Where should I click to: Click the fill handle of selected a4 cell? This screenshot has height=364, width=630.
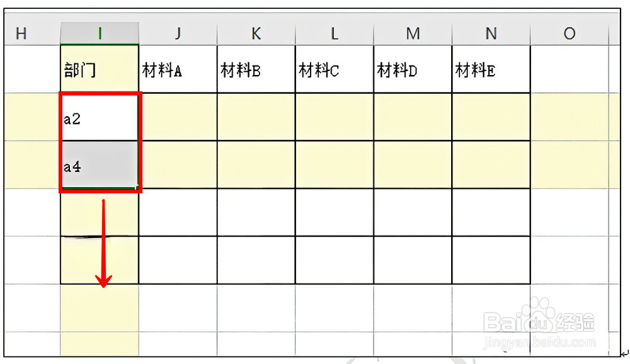coord(137,187)
